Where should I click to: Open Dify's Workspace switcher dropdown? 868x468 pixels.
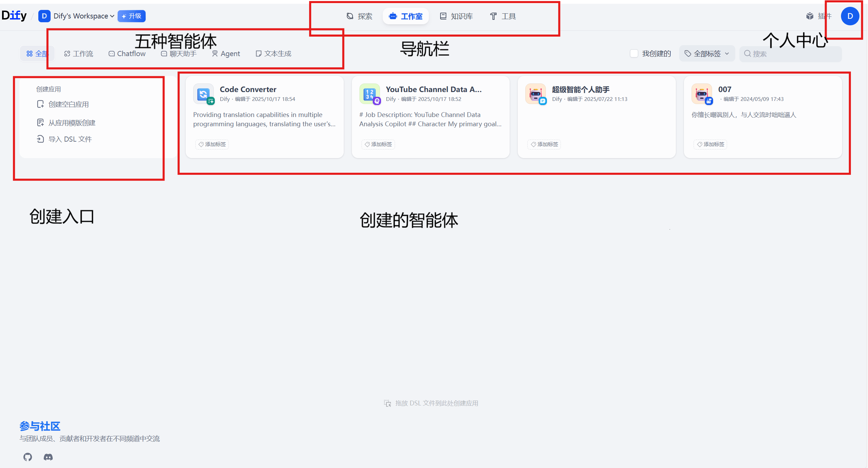84,16
